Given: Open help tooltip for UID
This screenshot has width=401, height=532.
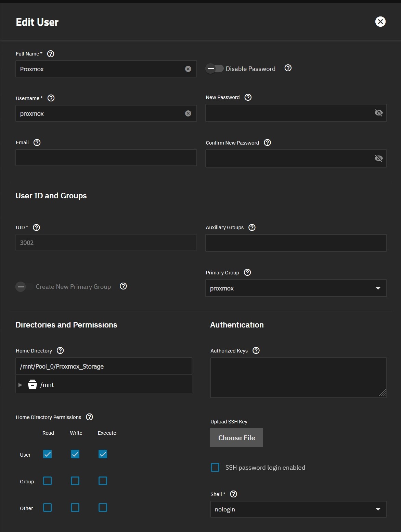Looking at the screenshot, I should 36,227.
